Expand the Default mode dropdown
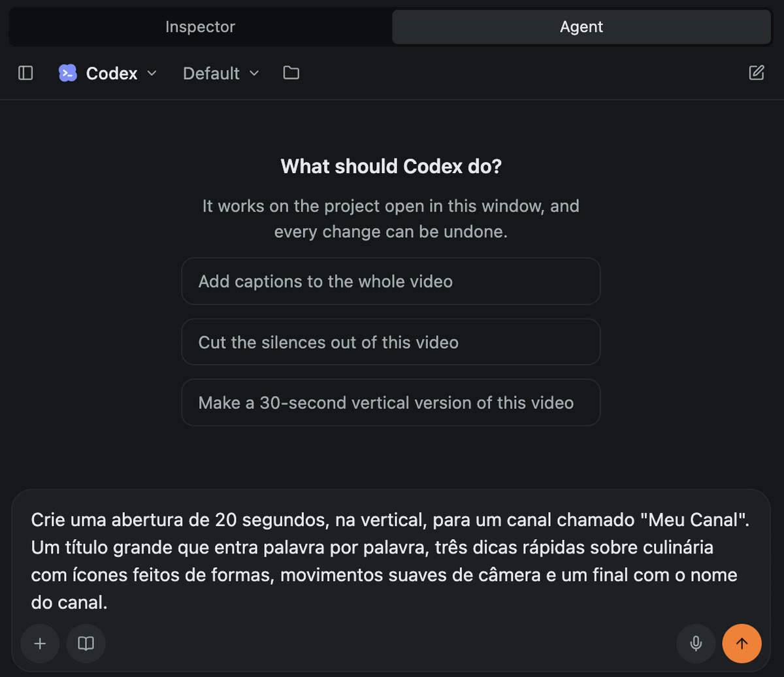The height and width of the screenshot is (677, 784). (x=221, y=73)
